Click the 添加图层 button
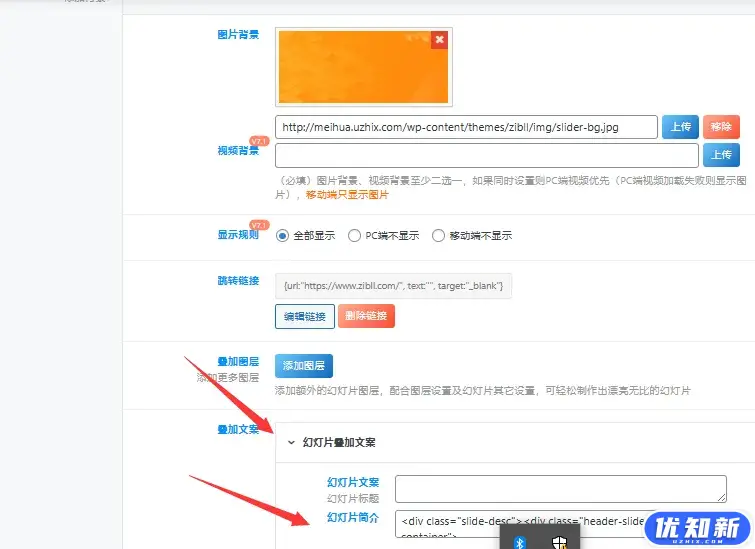The width and height of the screenshot is (755, 549). pos(304,366)
